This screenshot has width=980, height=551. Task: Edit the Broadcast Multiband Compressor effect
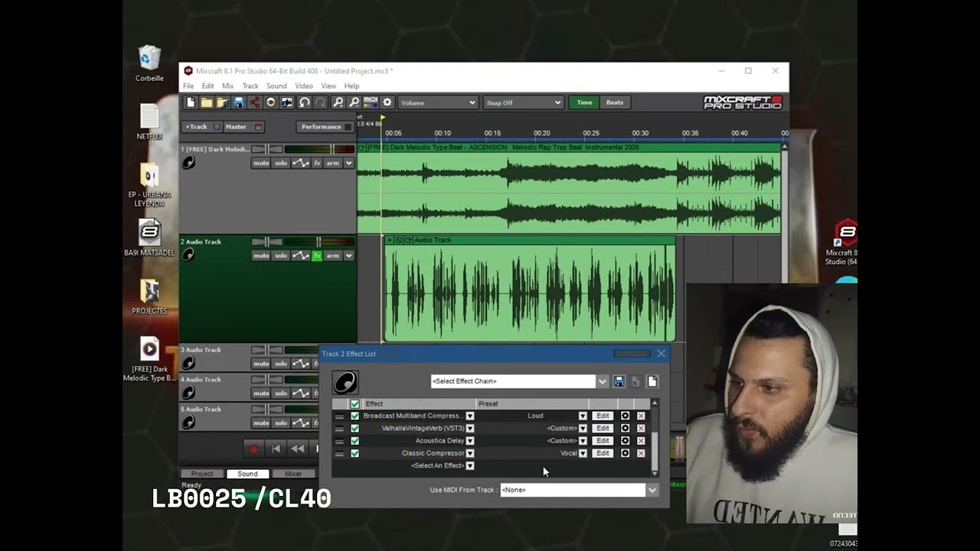[x=603, y=416]
